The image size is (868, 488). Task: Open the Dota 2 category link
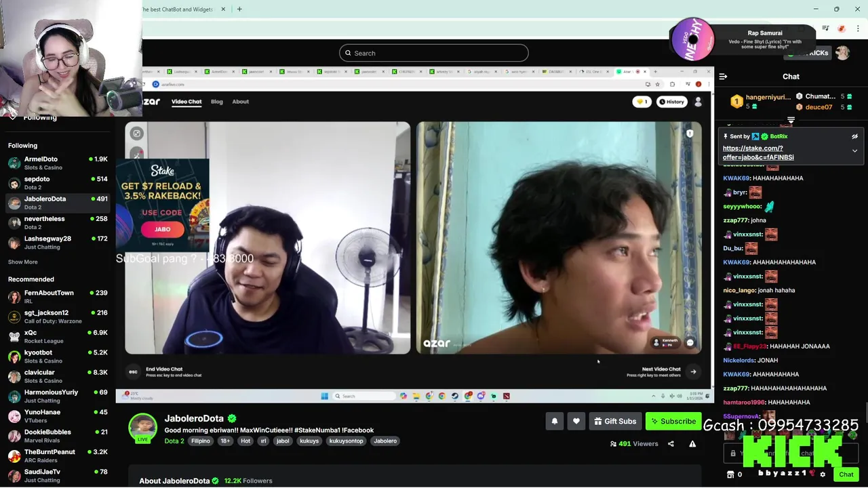pos(174,441)
